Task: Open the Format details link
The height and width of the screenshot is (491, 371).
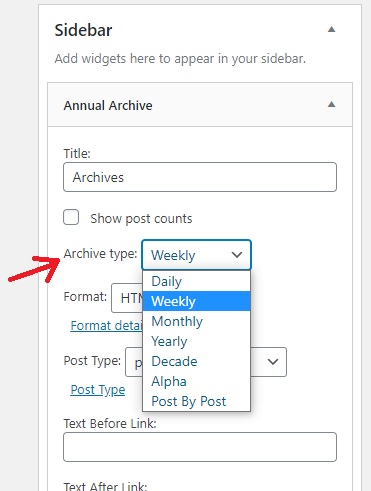Action: pos(106,325)
